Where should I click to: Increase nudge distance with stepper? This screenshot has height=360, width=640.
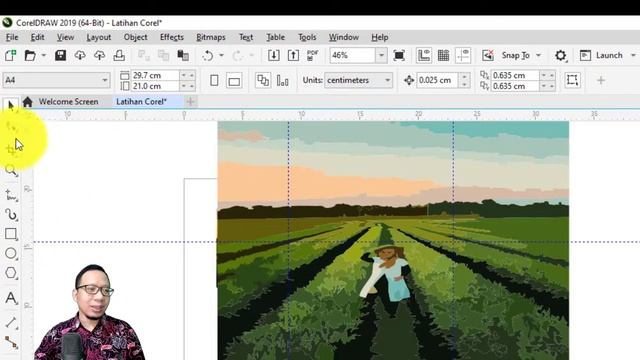coord(464,76)
